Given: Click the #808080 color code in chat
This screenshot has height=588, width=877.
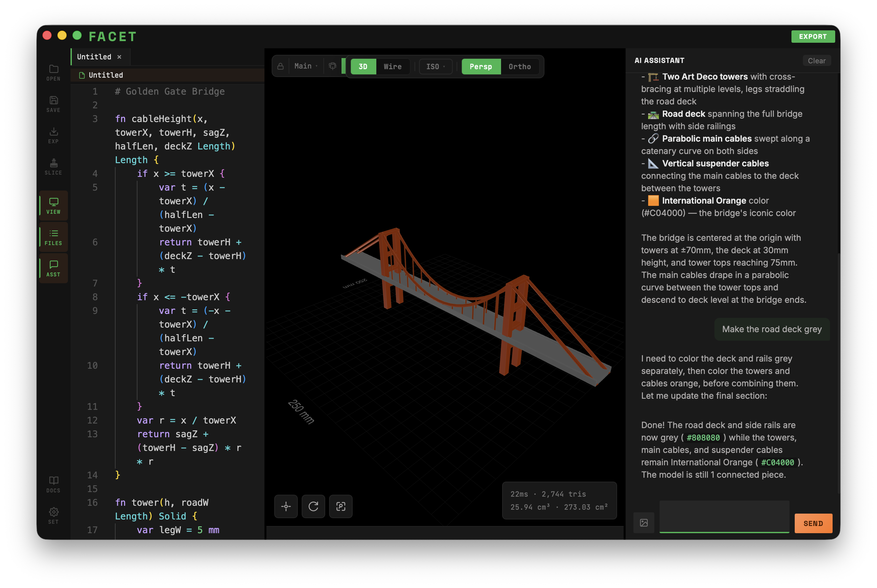Looking at the screenshot, I should click(x=703, y=438).
